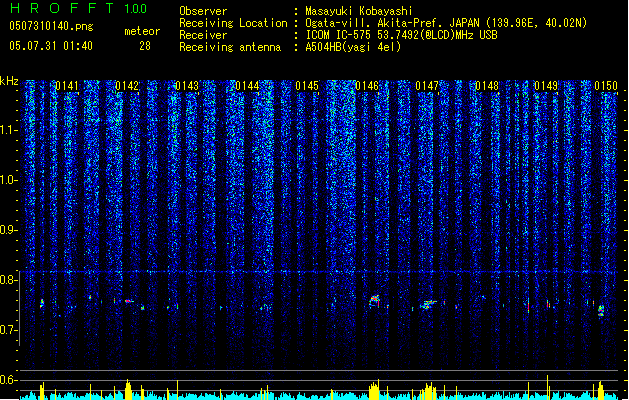The image size is (629, 400).
Task: Click the meteor echo below 0147
Action: 428,305
